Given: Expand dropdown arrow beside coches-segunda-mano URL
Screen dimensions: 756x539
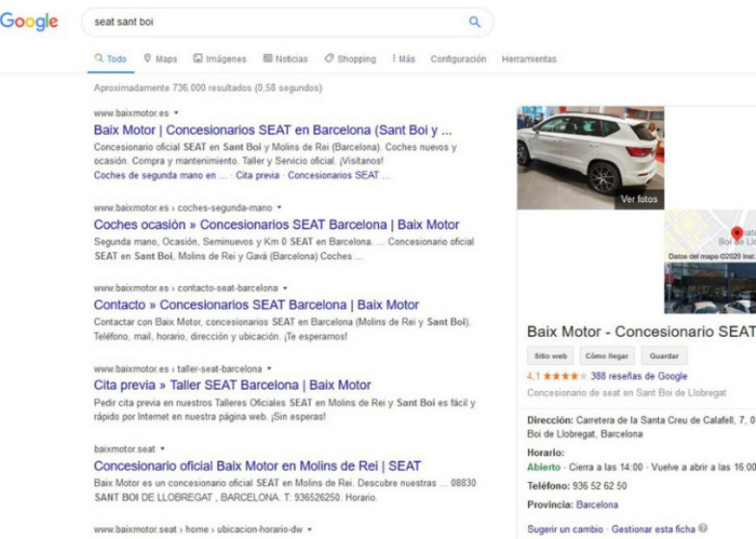Looking at the screenshot, I should (x=279, y=208).
